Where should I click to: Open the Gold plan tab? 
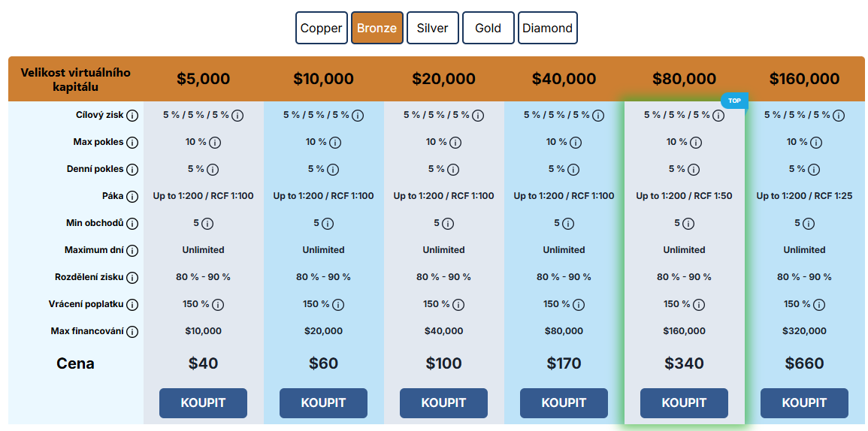tap(488, 29)
